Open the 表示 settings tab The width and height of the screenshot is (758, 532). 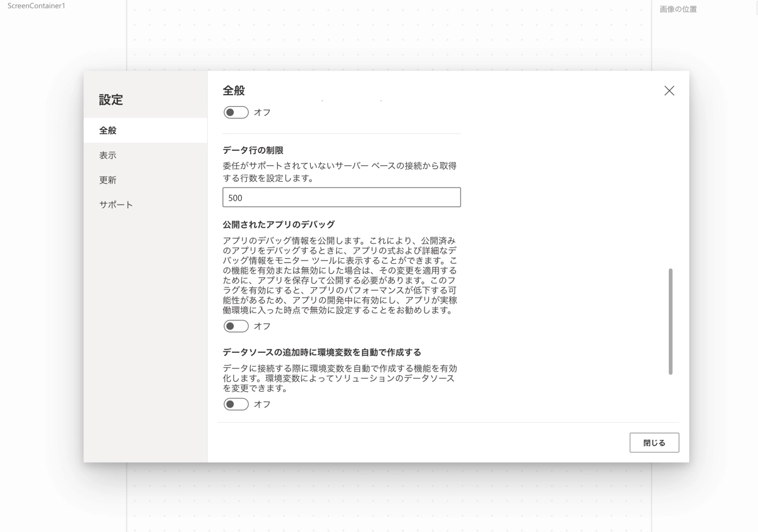coord(108,155)
